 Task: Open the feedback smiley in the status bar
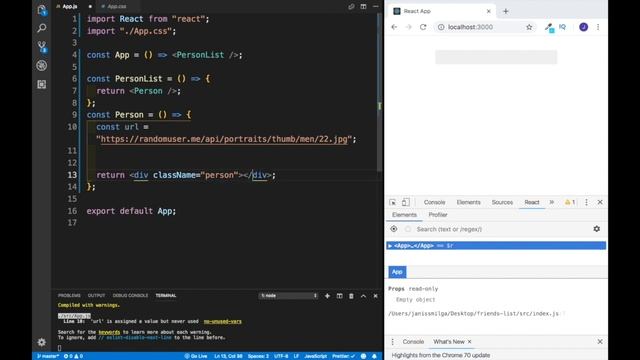tap(363, 356)
